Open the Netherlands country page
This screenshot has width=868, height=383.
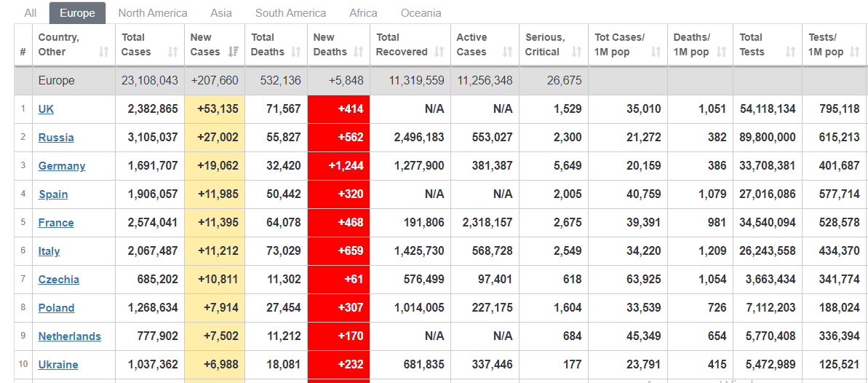tap(70, 336)
